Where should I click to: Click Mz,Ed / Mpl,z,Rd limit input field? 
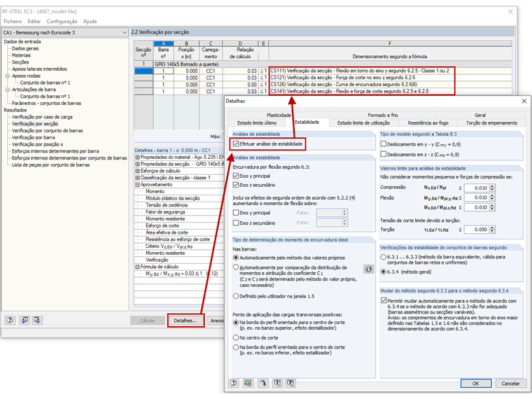477,207
